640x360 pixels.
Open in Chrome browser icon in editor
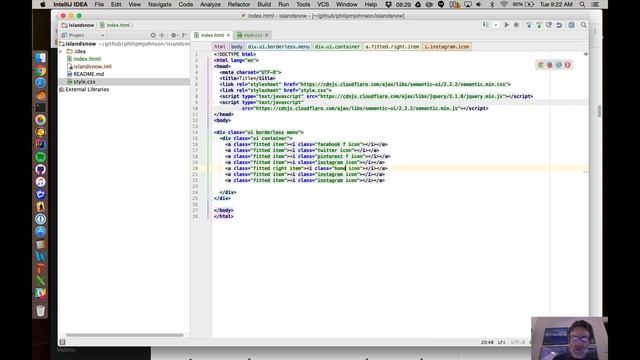coord(541,65)
